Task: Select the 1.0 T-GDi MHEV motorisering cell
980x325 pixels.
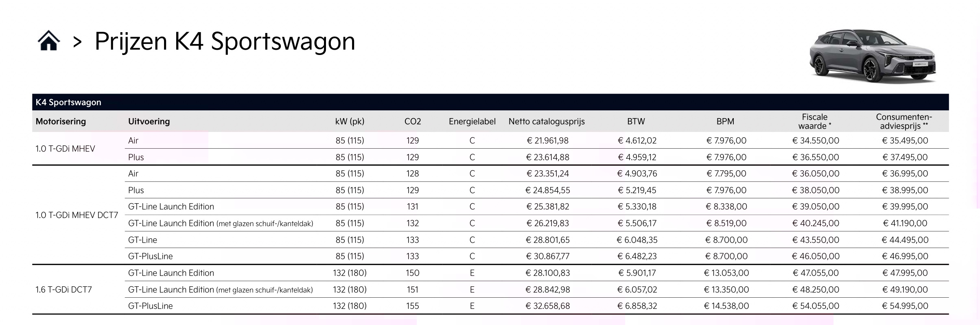Action: pyautogui.click(x=65, y=149)
